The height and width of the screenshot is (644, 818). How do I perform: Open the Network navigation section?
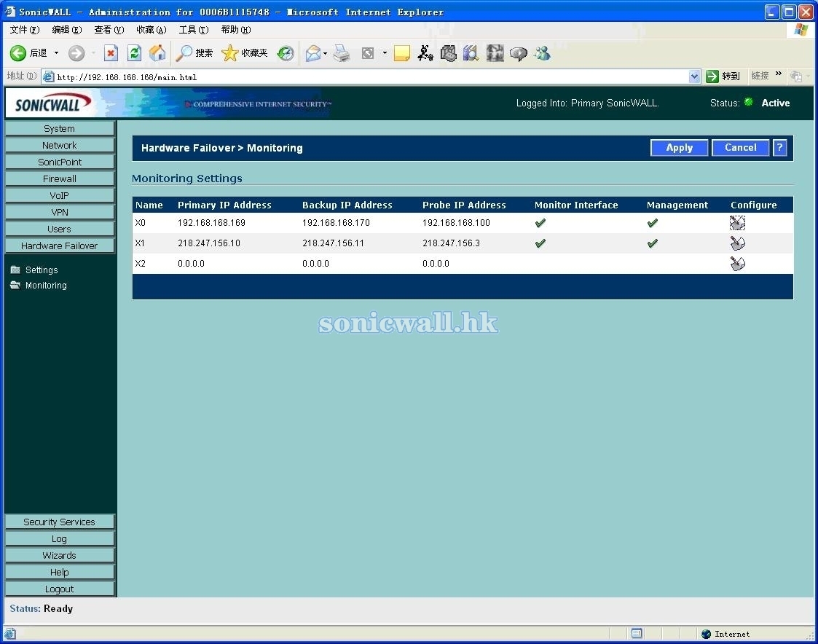coord(60,145)
